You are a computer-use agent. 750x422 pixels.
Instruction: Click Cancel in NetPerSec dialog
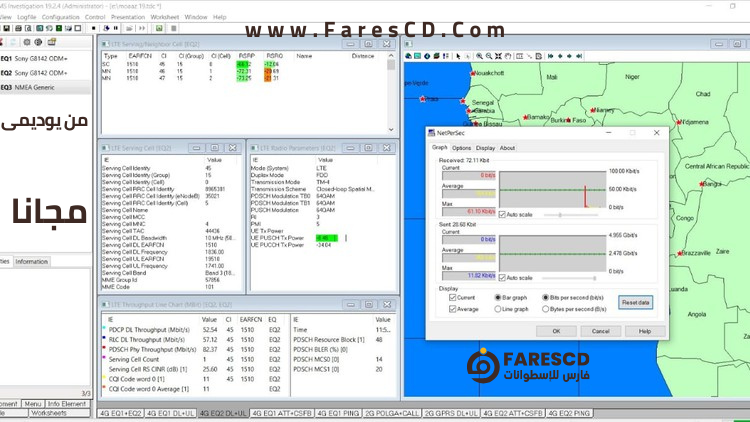pyautogui.click(x=600, y=331)
